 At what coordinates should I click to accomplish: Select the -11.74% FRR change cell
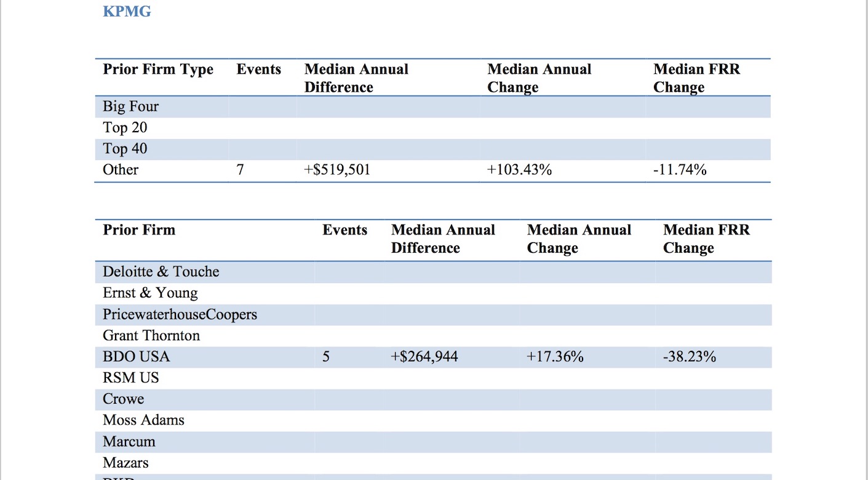pos(680,170)
